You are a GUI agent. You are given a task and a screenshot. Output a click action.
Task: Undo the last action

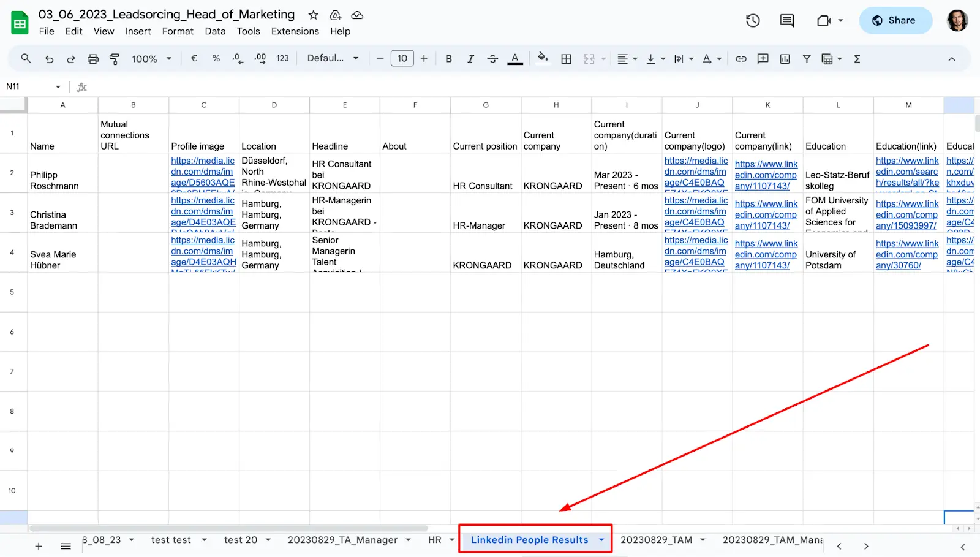click(x=49, y=59)
